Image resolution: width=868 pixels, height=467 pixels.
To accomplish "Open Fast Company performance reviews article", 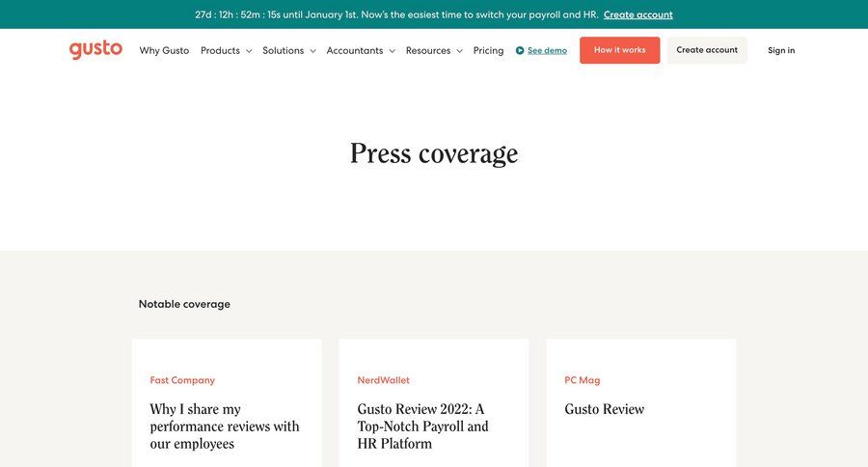I will pos(224,426).
